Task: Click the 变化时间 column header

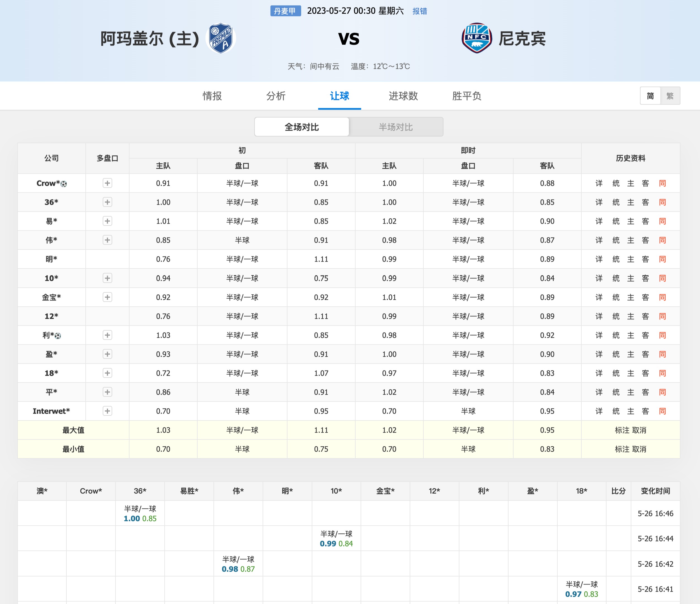Action: (655, 491)
